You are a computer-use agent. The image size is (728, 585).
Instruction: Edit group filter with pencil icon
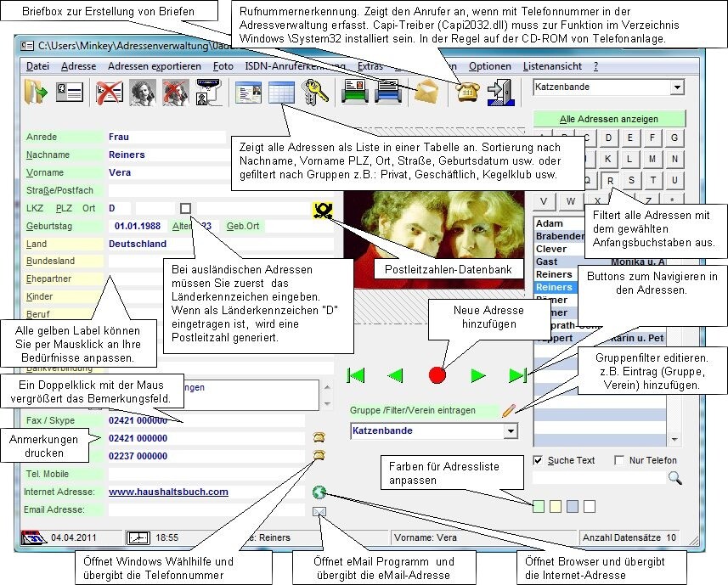pyautogui.click(x=509, y=410)
